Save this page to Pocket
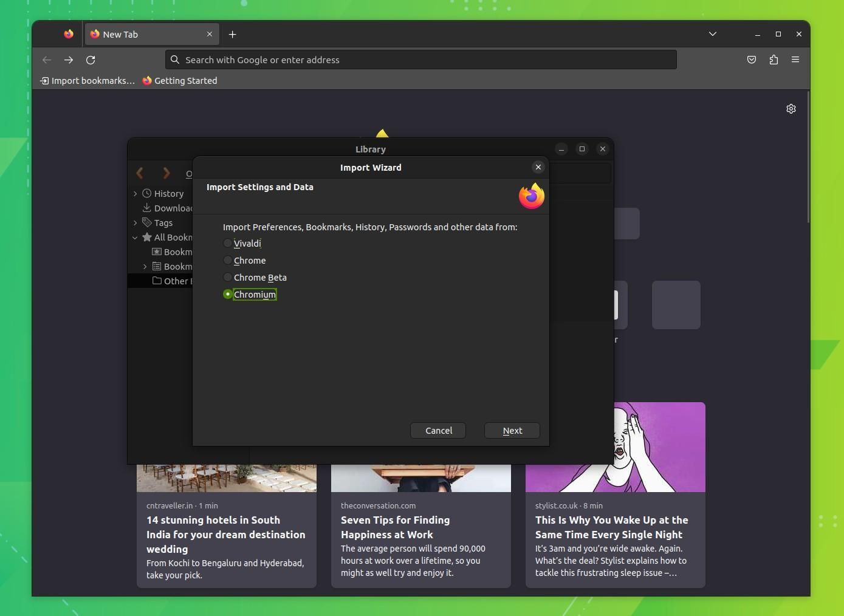Image resolution: width=844 pixels, height=616 pixels. pyautogui.click(x=752, y=60)
